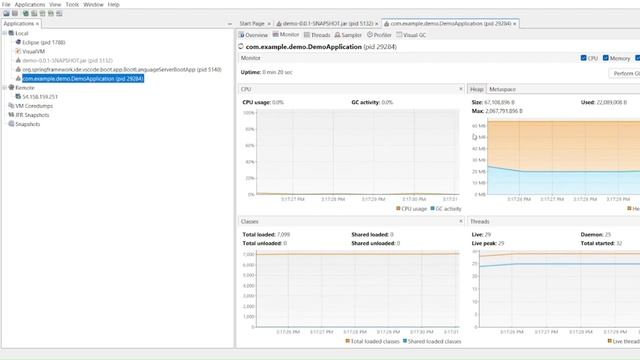Click the Remote network icon in the tree

click(x=11, y=87)
